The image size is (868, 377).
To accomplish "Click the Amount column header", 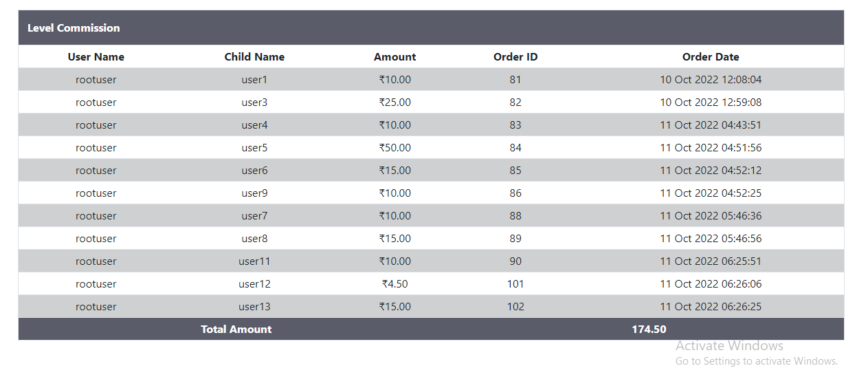I will [394, 57].
